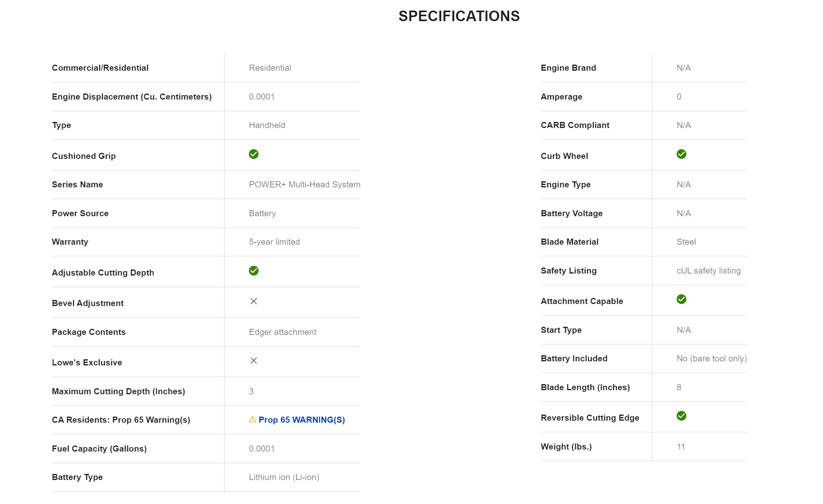
Task: Click the Attachment Capable checkmark icon
Action: coord(681,299)
